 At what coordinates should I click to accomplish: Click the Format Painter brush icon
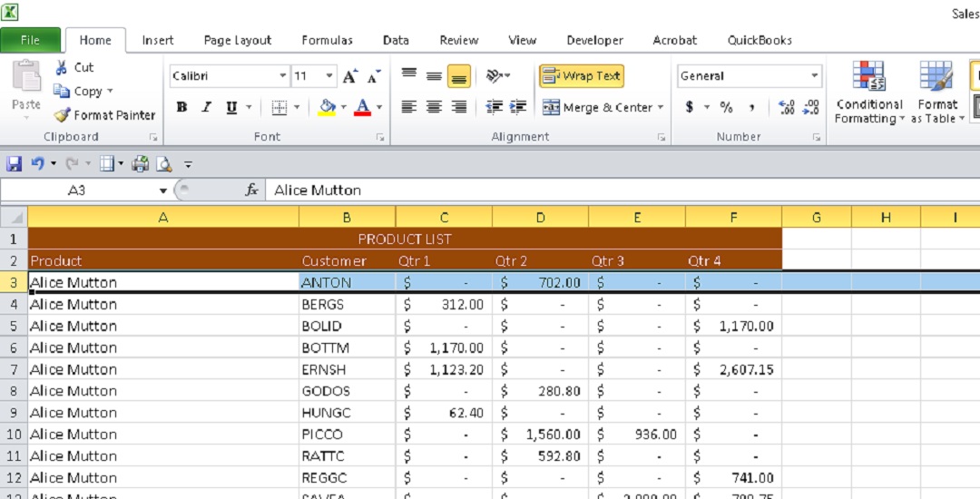[62, 115]
